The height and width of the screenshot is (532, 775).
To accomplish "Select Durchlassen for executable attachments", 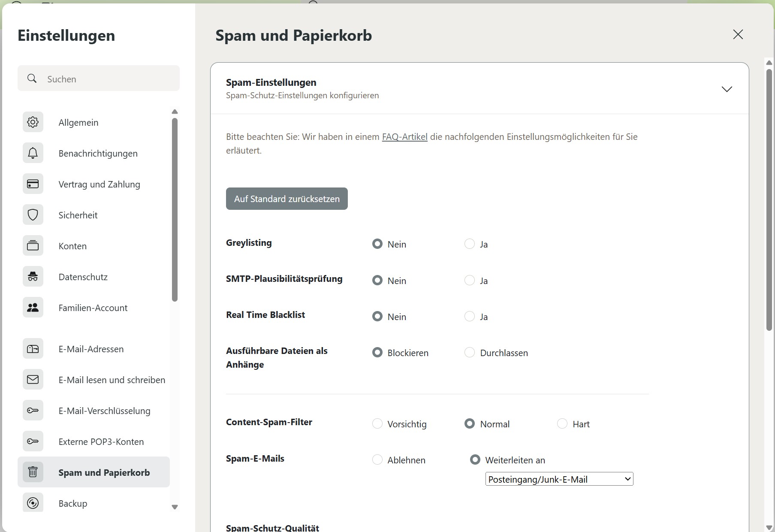I will point(470,353).
